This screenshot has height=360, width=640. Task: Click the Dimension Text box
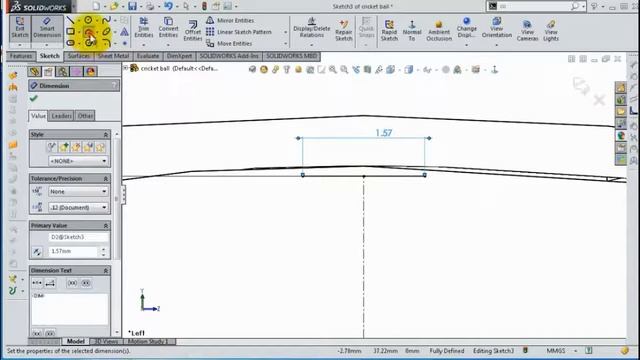(69, 308)
